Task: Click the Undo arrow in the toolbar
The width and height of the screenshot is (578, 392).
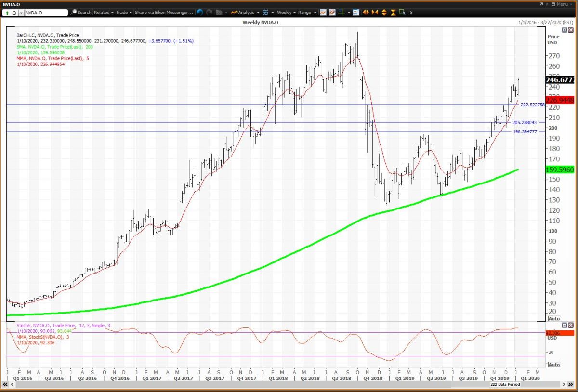Action: pos(200,13)
